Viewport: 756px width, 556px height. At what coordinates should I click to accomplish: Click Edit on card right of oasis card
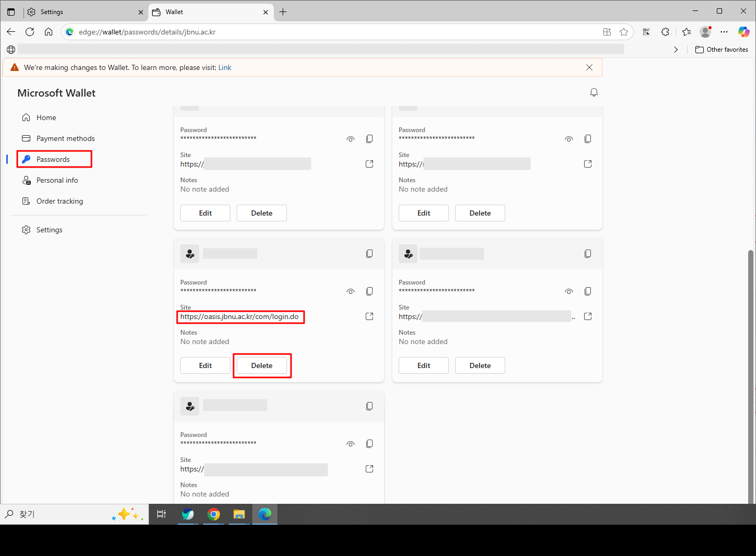[x=424, y=365]
